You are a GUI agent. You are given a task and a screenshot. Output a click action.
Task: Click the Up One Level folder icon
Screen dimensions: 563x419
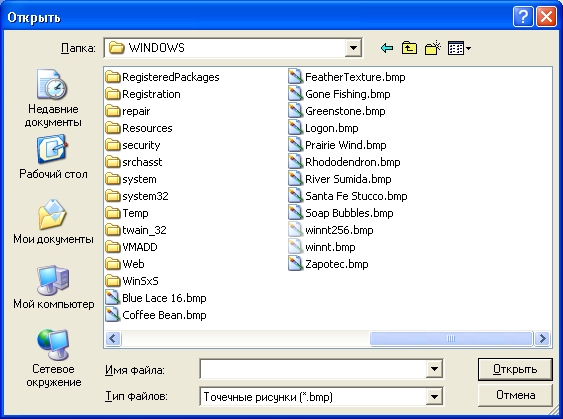pos(409,48)
